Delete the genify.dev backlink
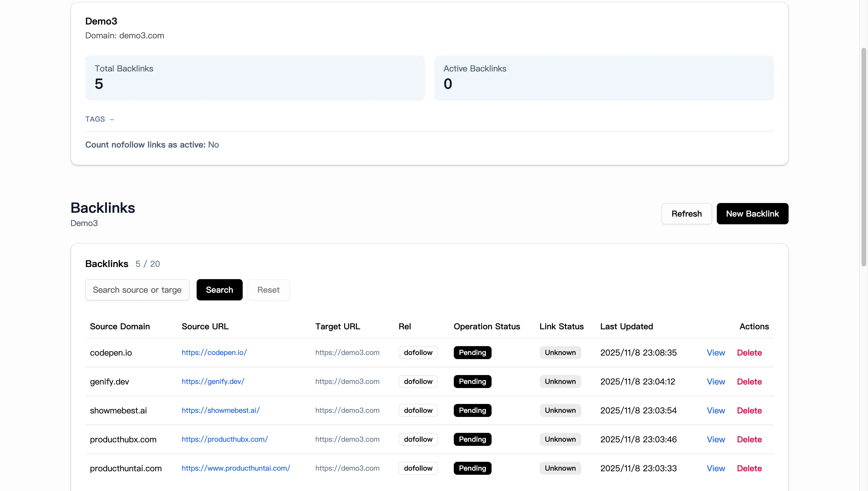Screen dimensions: 868x491 (x=749, y=382)
